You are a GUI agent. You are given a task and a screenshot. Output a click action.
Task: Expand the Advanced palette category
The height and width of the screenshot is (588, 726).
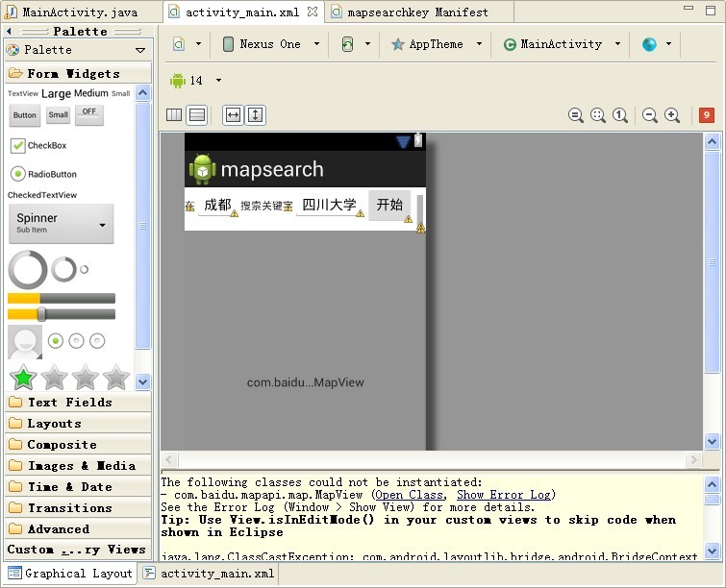pyautogui.click(x=78, y=528)
